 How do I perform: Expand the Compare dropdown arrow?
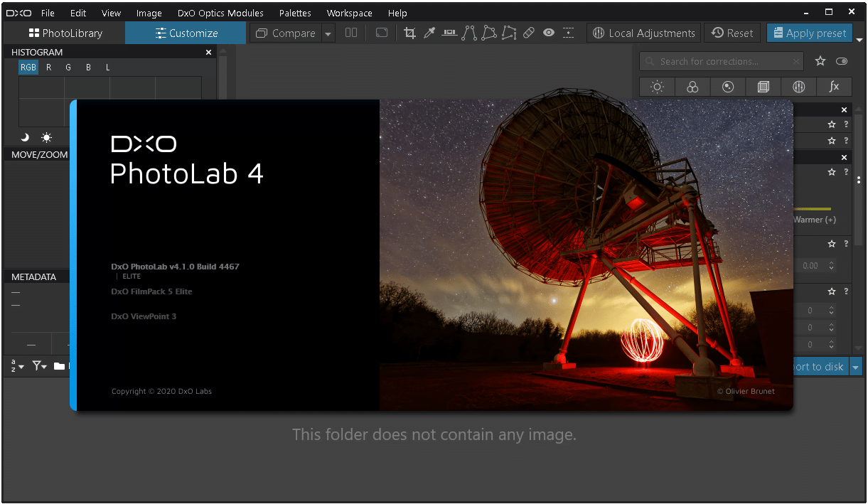pyautogui.click(x=328, y=33)
